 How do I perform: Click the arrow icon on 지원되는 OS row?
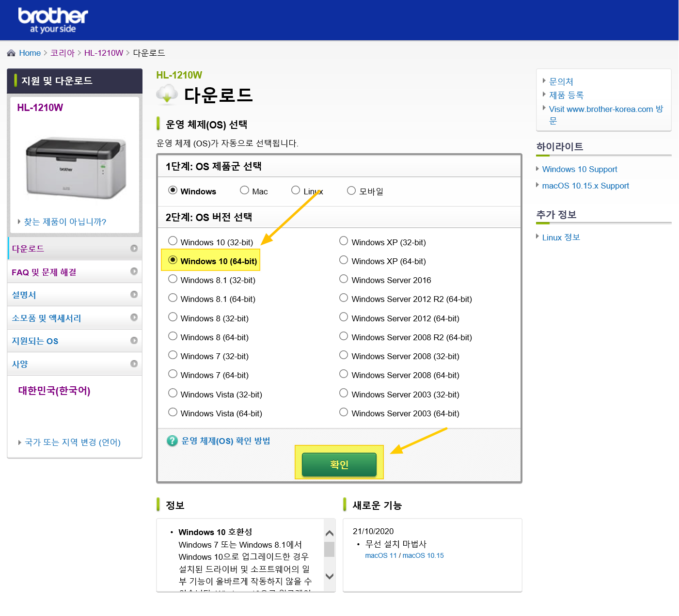pos(134,340)
